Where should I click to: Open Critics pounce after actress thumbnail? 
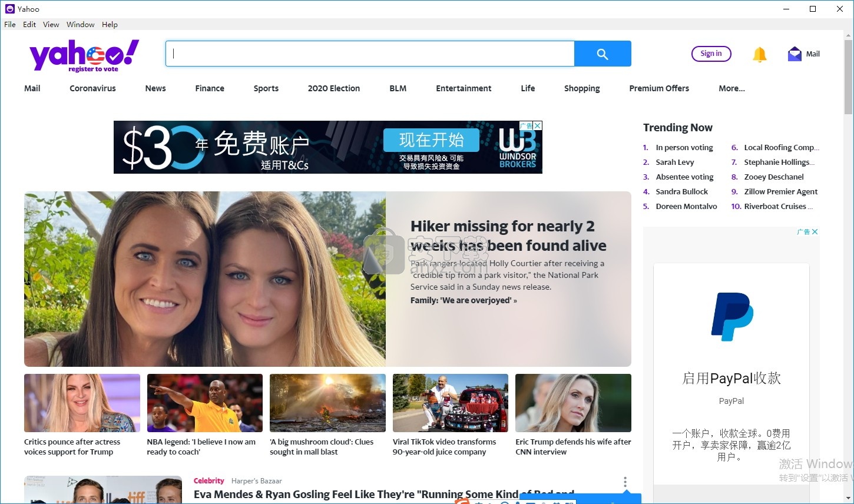(82, 403)
